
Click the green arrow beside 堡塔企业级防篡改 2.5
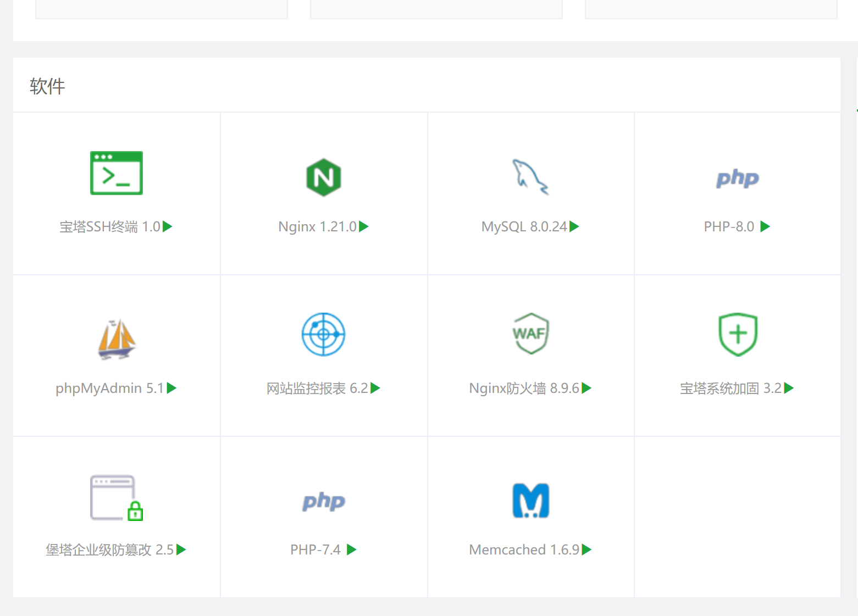tap(181, 550)
